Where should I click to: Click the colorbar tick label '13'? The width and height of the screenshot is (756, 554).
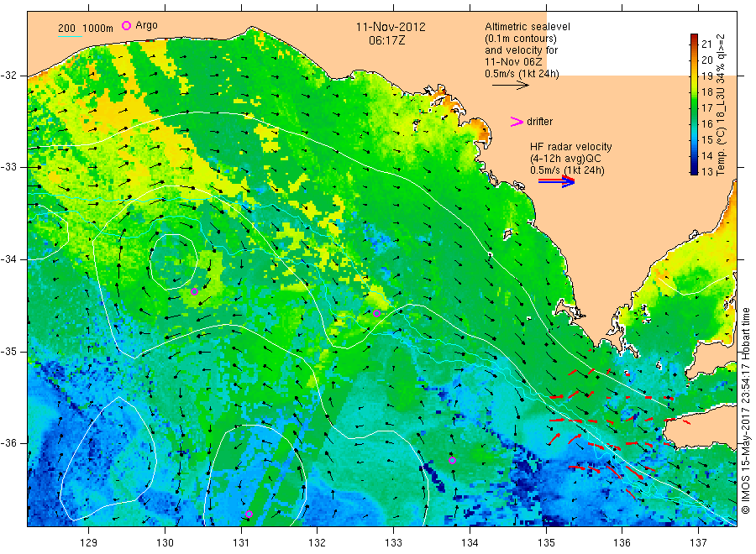pyautogui.click(x=706, y=171)
